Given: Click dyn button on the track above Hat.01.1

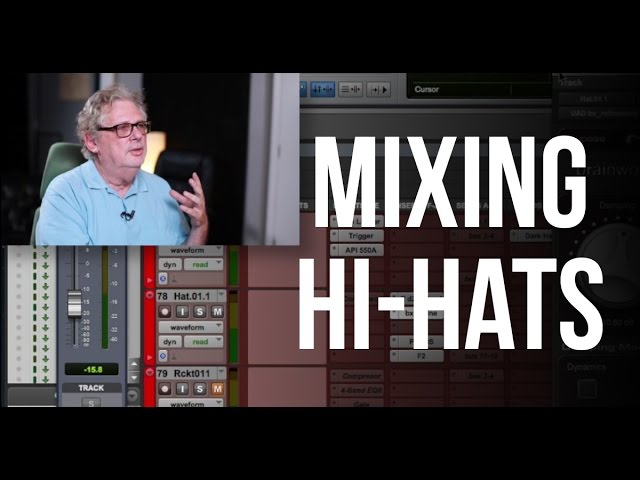Looking at the screenshot, I should pos(170,264).
